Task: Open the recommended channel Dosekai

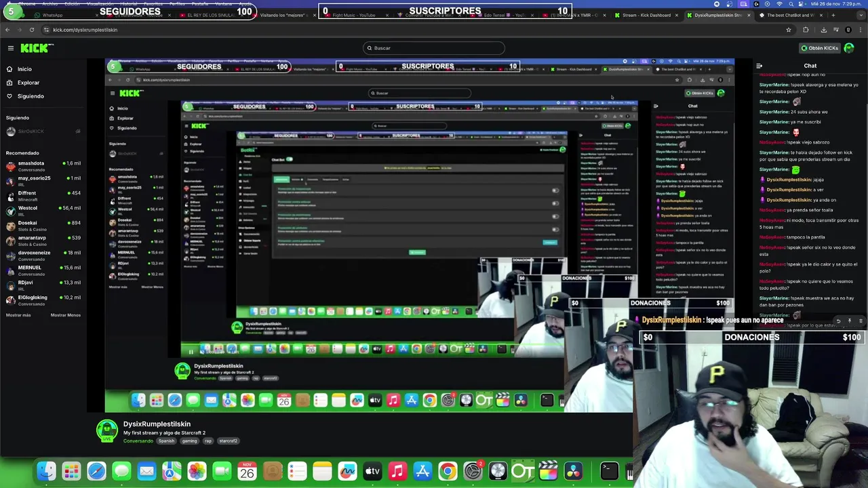Action: [43, 226]
